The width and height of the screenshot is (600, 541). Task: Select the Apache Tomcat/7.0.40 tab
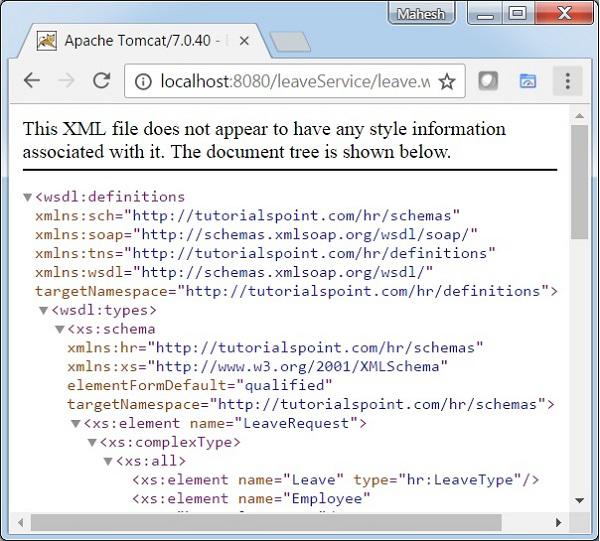(x=144, y=41)
